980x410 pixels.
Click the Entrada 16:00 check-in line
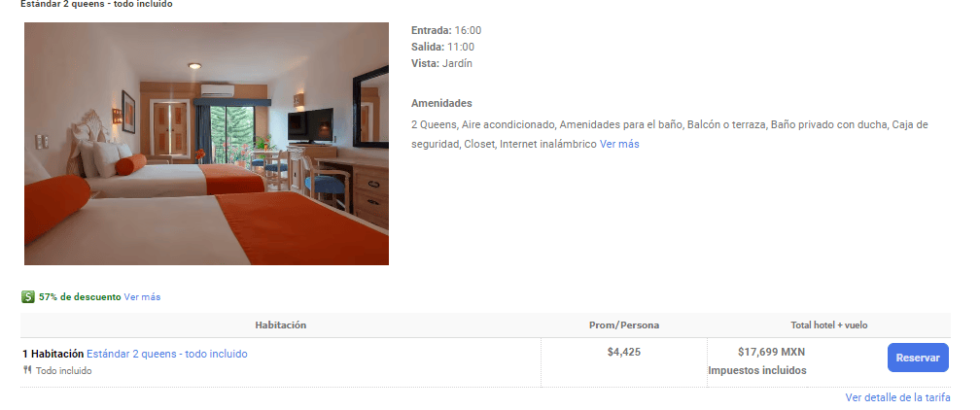[x=446, y=30]
